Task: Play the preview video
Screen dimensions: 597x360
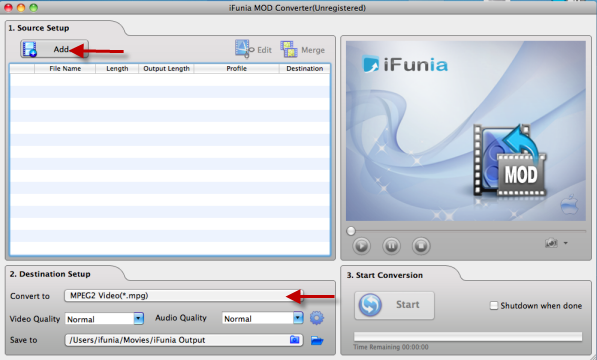Action: (361, 245)
